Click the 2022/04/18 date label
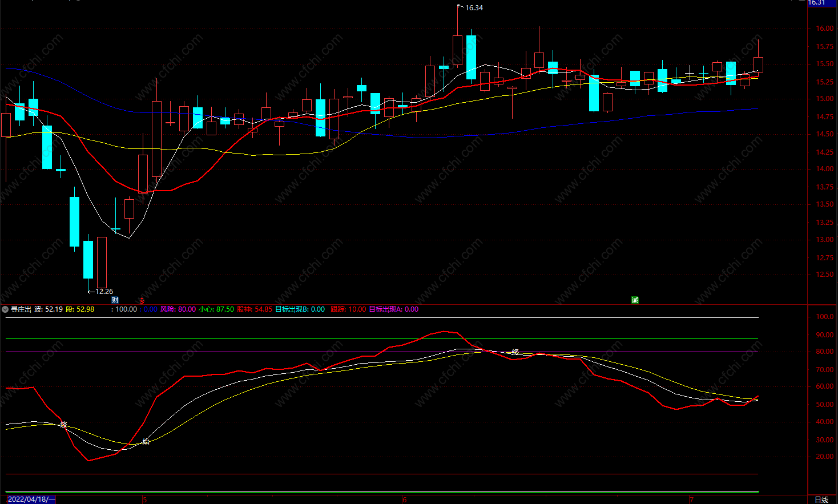838x504 pixels. coord(31,499)
